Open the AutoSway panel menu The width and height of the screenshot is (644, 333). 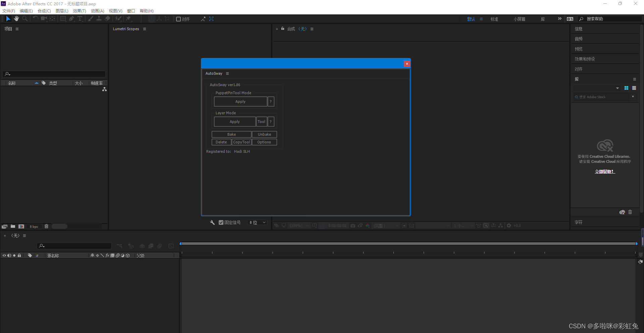pos(227,73)
